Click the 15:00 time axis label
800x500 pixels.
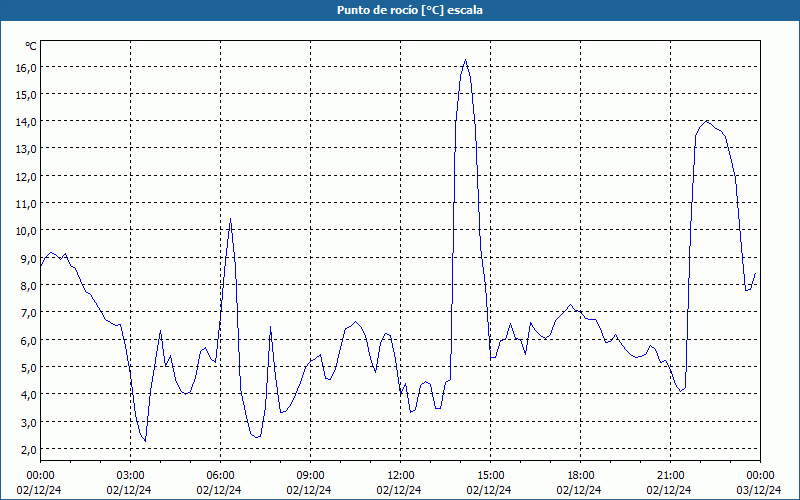click(490, 476)
